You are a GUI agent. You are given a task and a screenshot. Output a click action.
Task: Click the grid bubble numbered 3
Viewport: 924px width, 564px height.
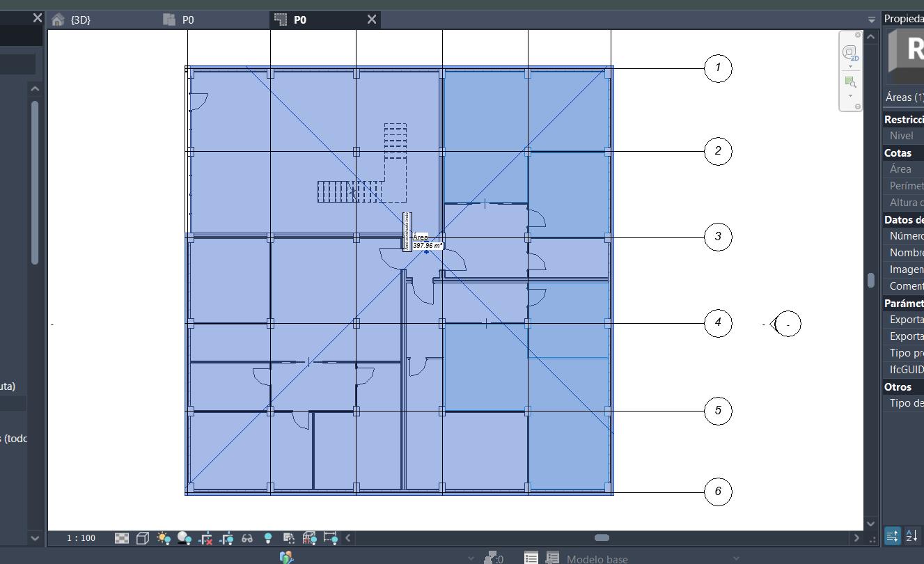tap(718, 237)
